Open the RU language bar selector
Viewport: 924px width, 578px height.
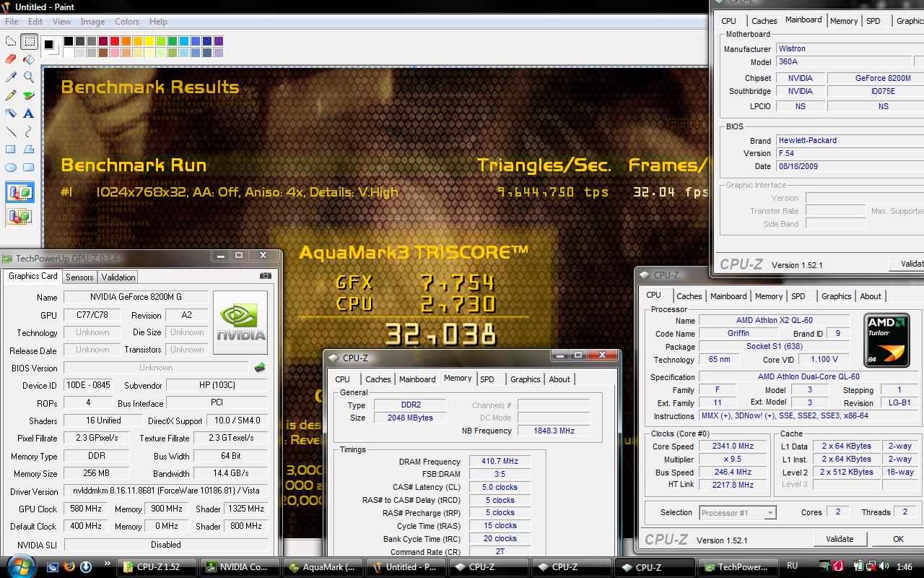(792, 566)
